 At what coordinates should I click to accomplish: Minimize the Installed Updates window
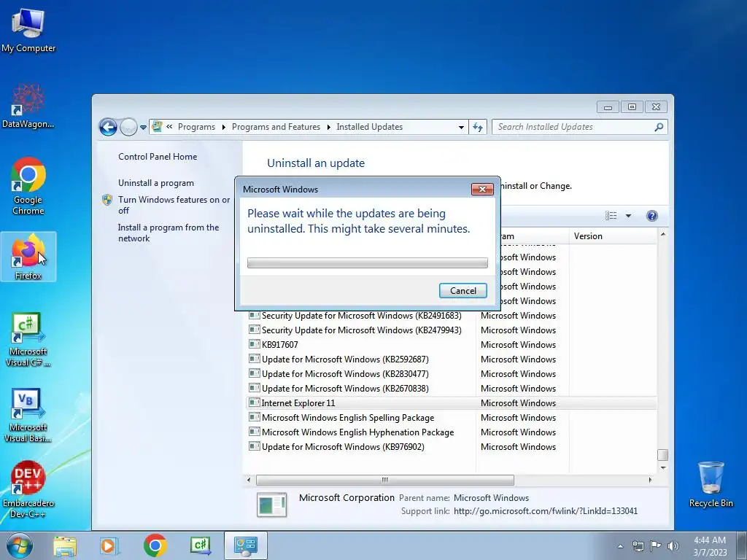point(608,107)
